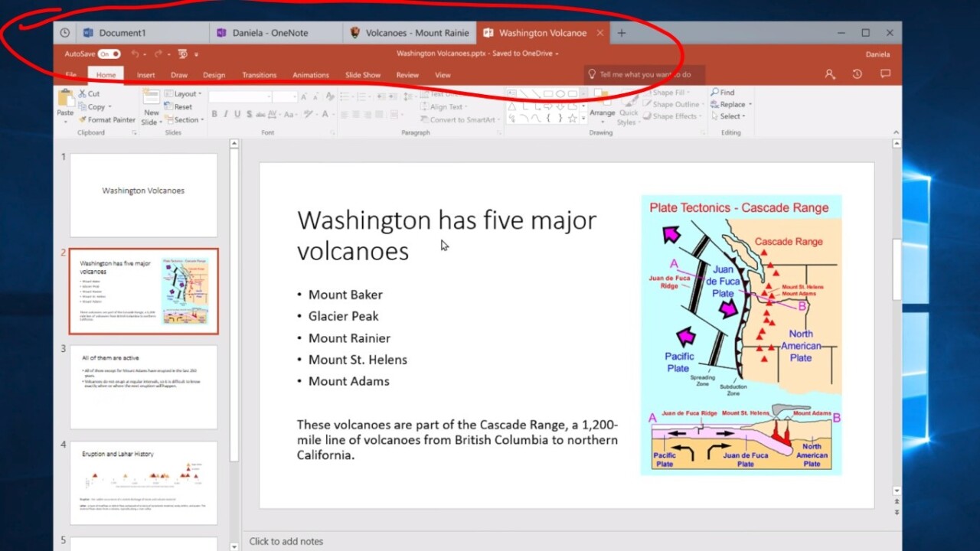Image resolution: width=980 pixels, height=551 pixels.
Task: Open the Shape Fill dropdown
Action: [668, 93]
